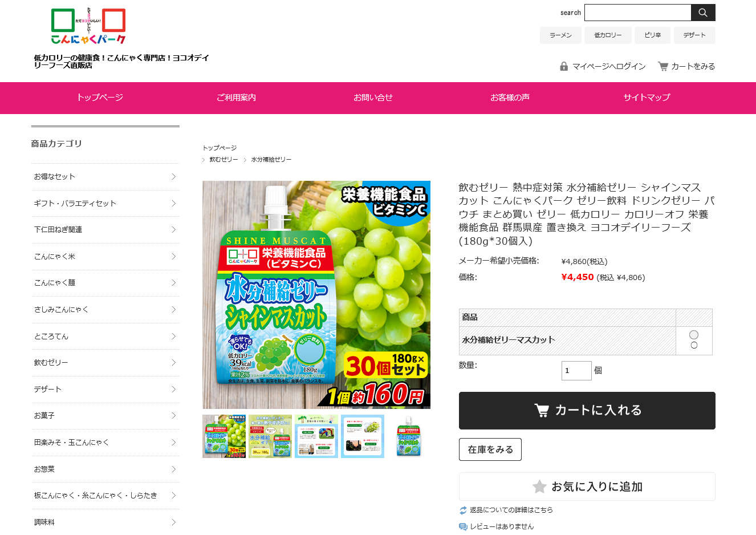Viewport: 756px width, 535px height.
Task: Click the quantity input field
Action: (576, 371)
